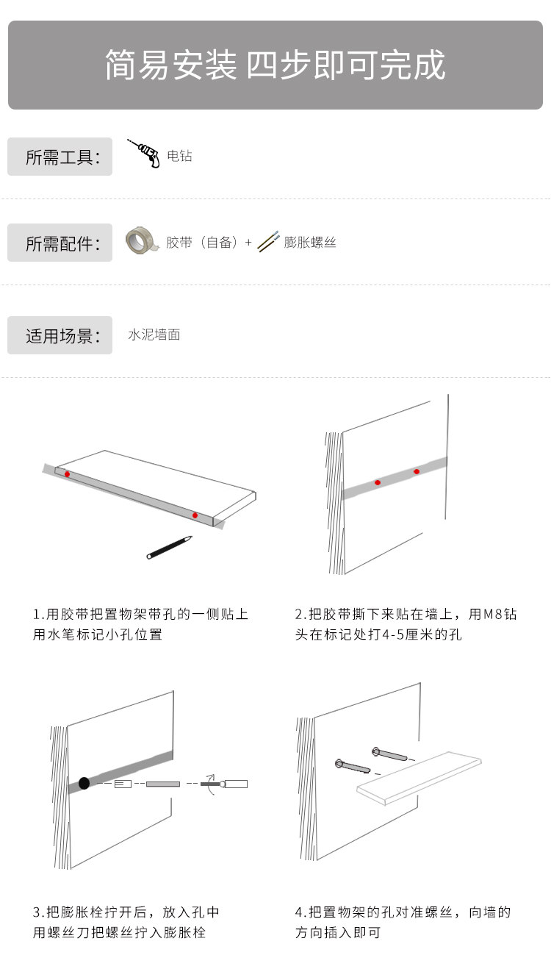Click the black hole dot in step 3
Screen dimensions: 551x980
click(x=84, y=782)
